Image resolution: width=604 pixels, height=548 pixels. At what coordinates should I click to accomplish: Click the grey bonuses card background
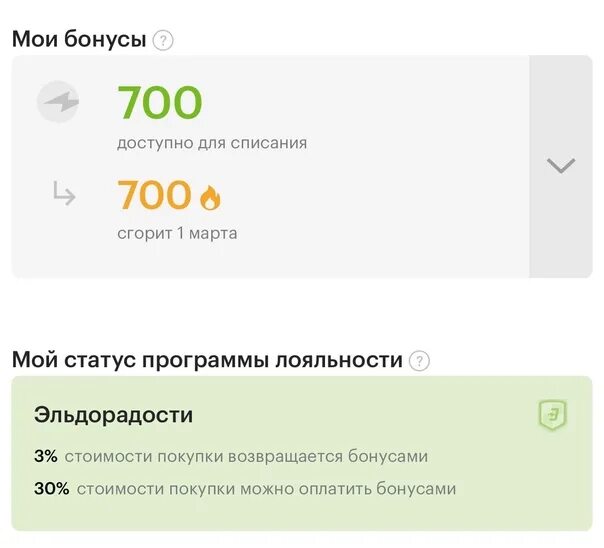click(x=270, y=166)
